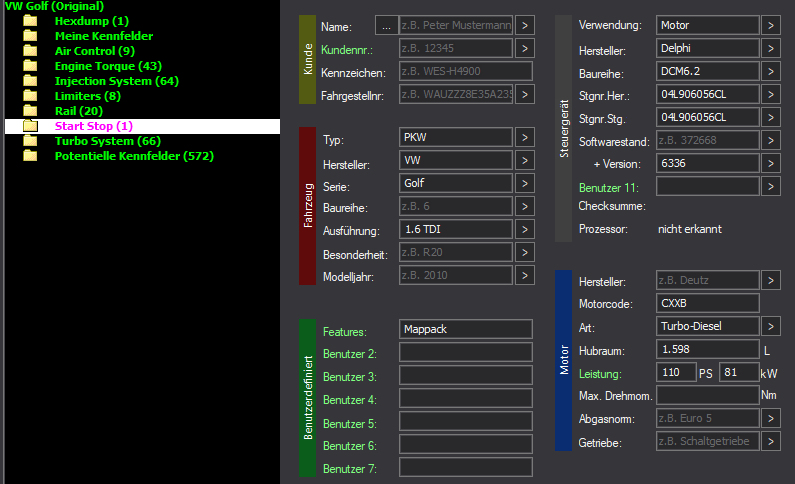The image size is (795, 484).
Task: Click the Kennzeichen input field
Action: (466, 71)
